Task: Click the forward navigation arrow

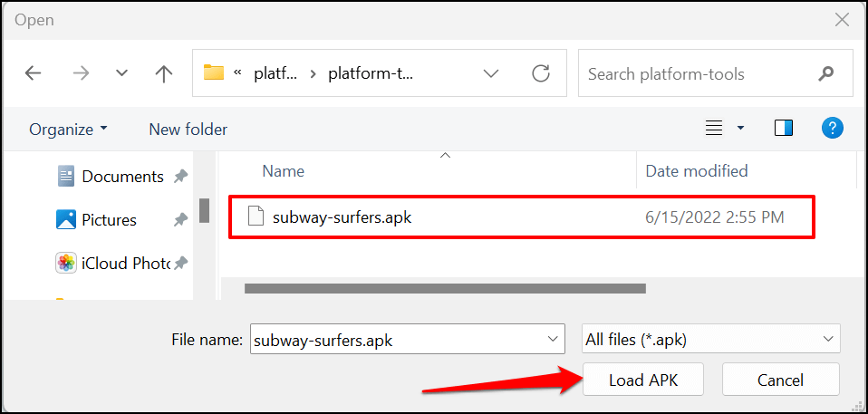Action: point(81,74)
